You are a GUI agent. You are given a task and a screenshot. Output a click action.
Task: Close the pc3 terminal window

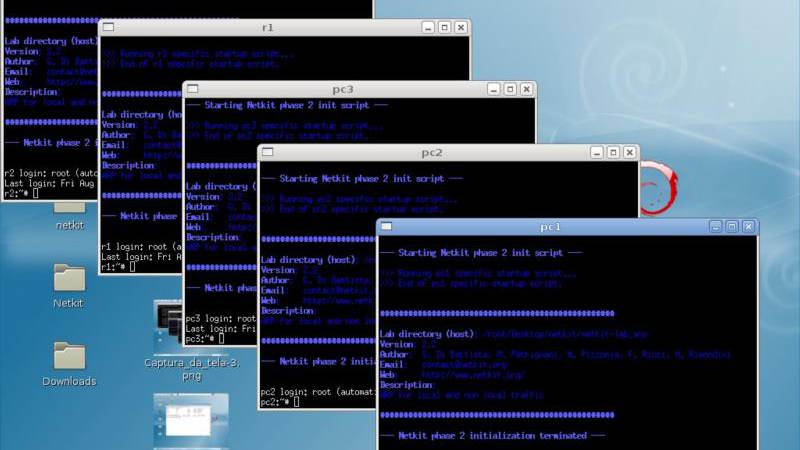[x=526, y=89]
